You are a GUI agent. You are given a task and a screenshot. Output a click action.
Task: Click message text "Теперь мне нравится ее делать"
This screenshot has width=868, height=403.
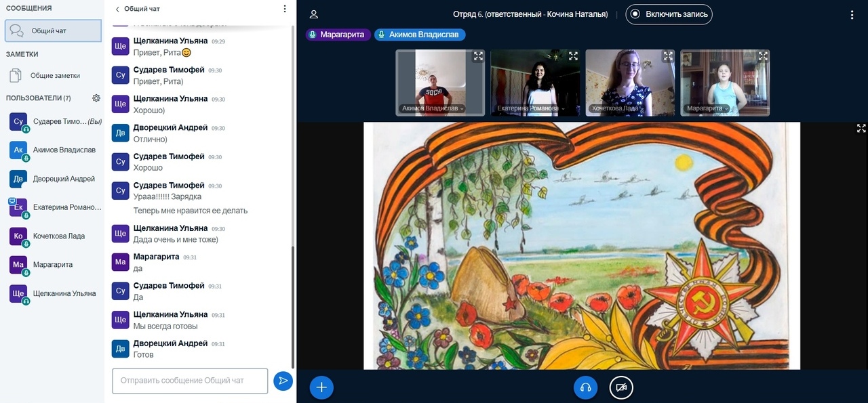pyautogui.click(x=191, y=211)
